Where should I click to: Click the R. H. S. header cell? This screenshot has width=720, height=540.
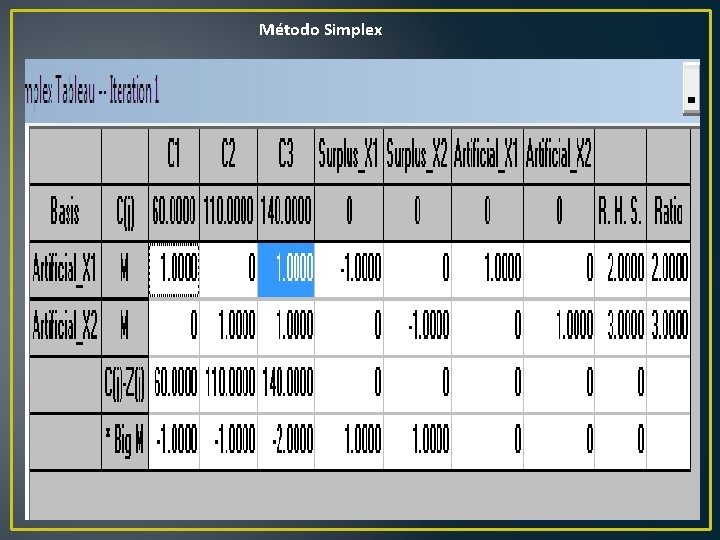pyautogui.click(x=620, y=213)
